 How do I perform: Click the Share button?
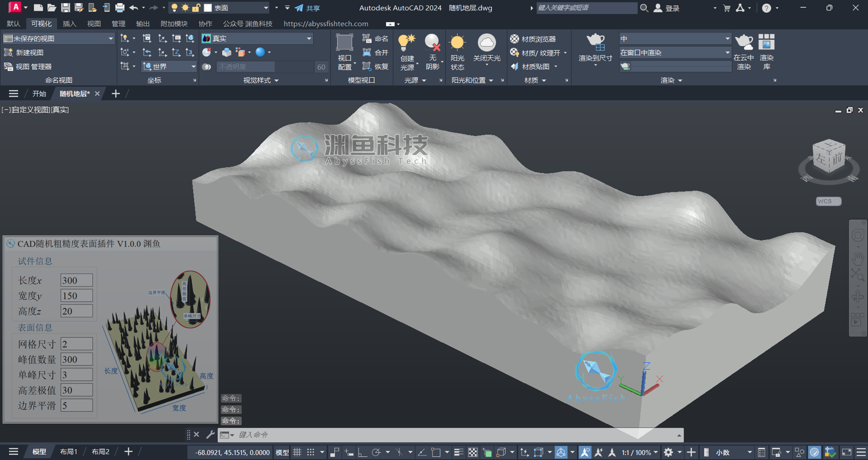(308, 8)
